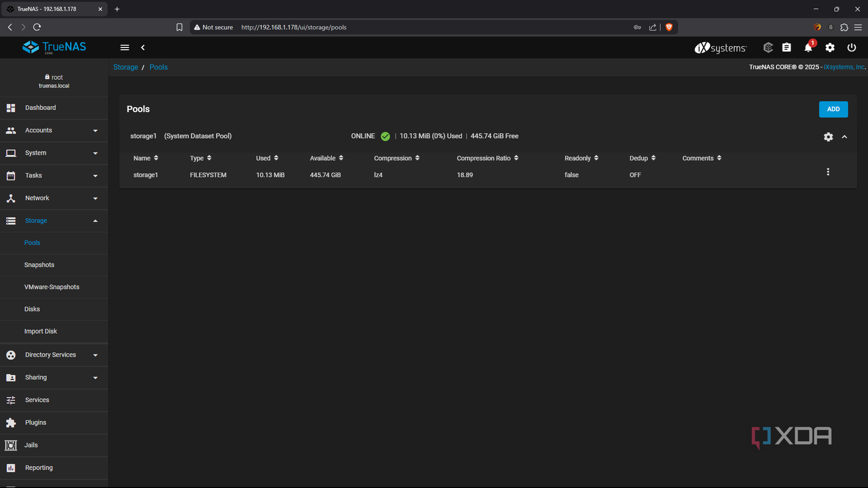
Task: Open the task manager clipboard icon
Action: click(786, 47)
